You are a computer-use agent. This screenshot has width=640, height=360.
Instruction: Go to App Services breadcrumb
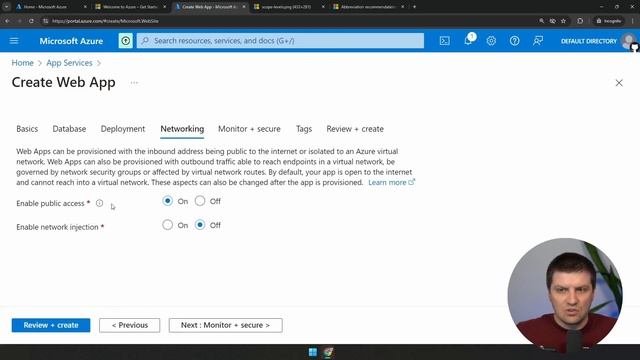[69, 63]
